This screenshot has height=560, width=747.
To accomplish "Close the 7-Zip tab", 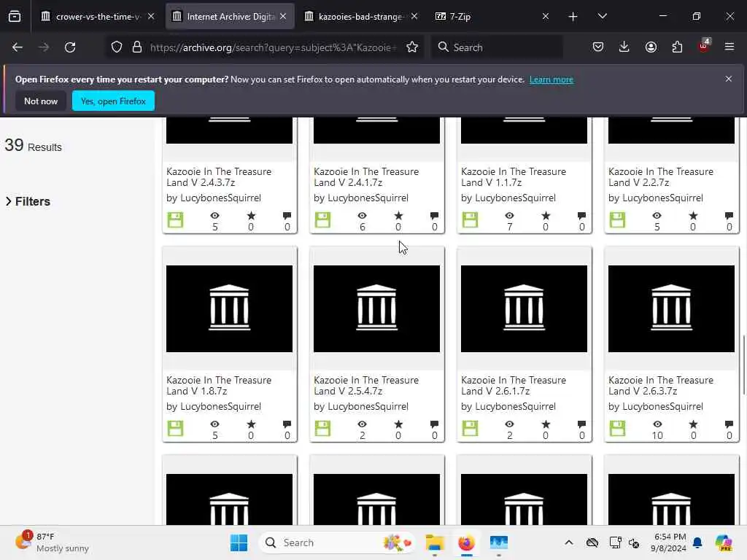I will point(546,16).
